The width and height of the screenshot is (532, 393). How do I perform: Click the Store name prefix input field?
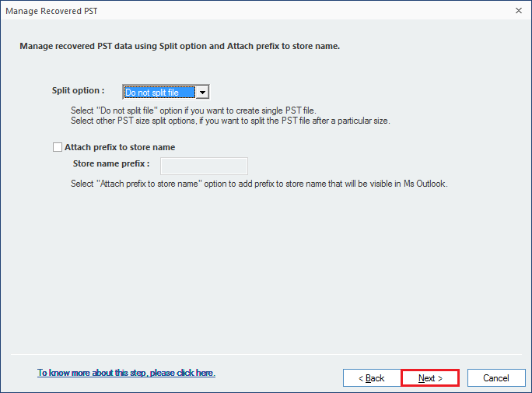point(204,166)
